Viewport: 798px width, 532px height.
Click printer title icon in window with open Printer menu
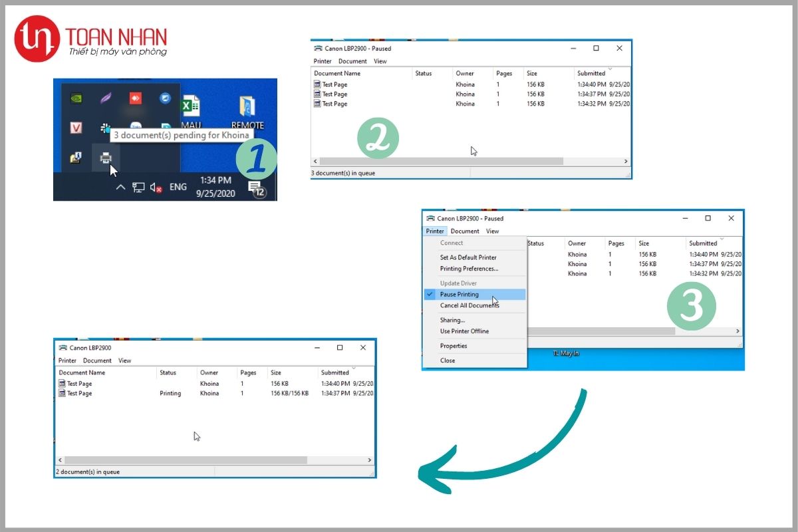click(x=430, y=218)
